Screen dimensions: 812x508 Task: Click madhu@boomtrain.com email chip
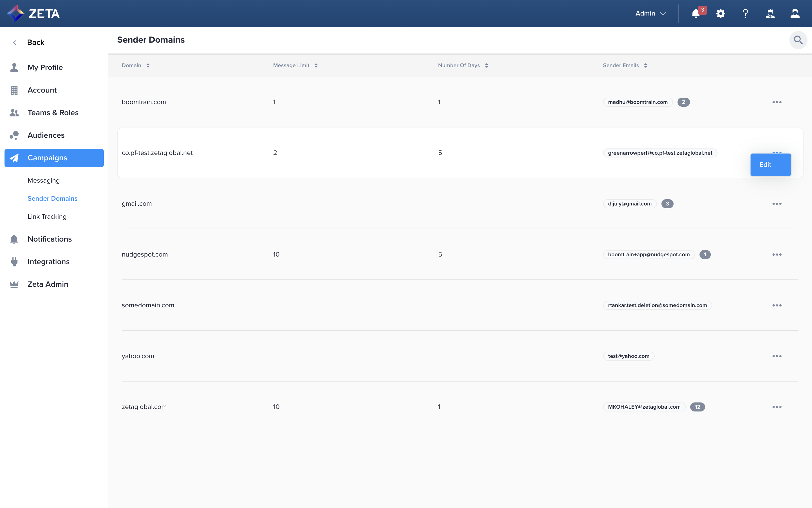tap(637, 102)
